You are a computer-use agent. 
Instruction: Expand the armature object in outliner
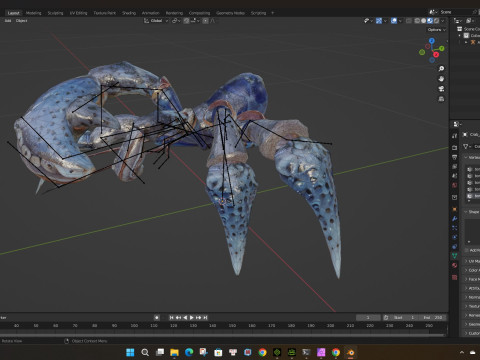click(x=466, y=42)
